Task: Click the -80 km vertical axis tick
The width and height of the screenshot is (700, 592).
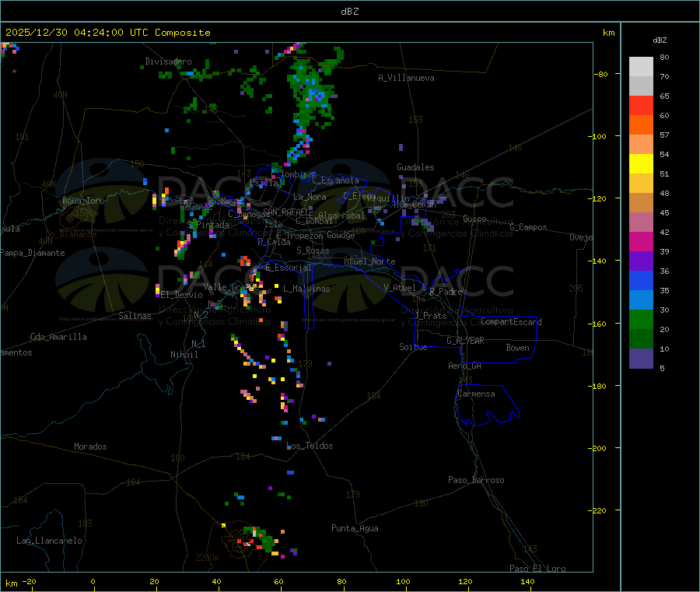Action: [x=600, y=74]
